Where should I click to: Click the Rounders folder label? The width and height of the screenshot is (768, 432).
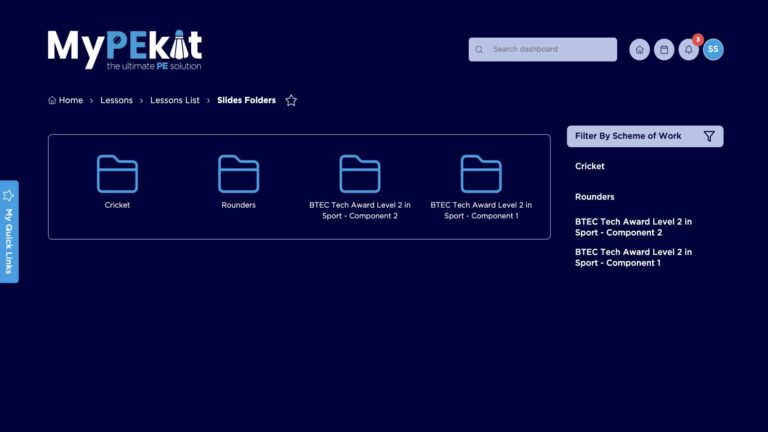click(239, 205)
